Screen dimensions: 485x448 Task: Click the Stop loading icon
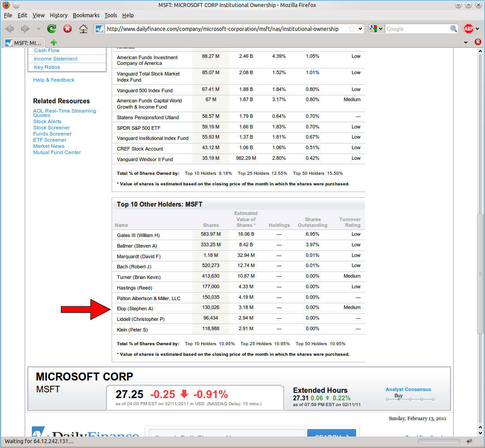click(67, 29)
